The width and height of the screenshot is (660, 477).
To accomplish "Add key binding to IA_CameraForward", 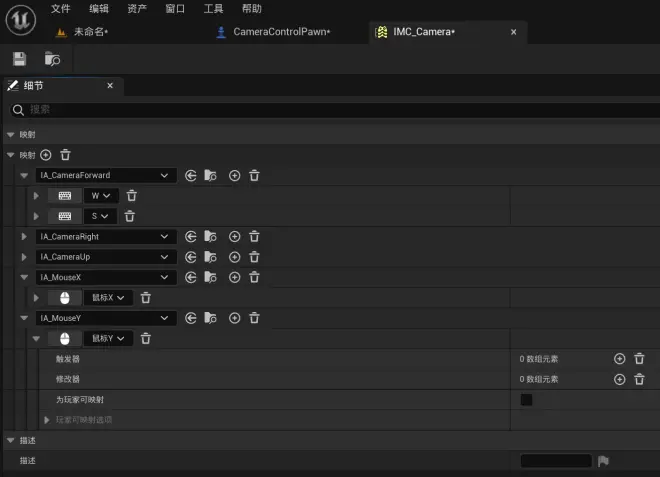I will 234,176.
